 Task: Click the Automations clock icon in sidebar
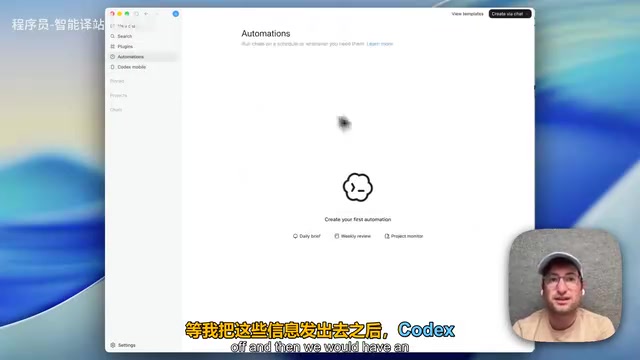pos(113,57)
